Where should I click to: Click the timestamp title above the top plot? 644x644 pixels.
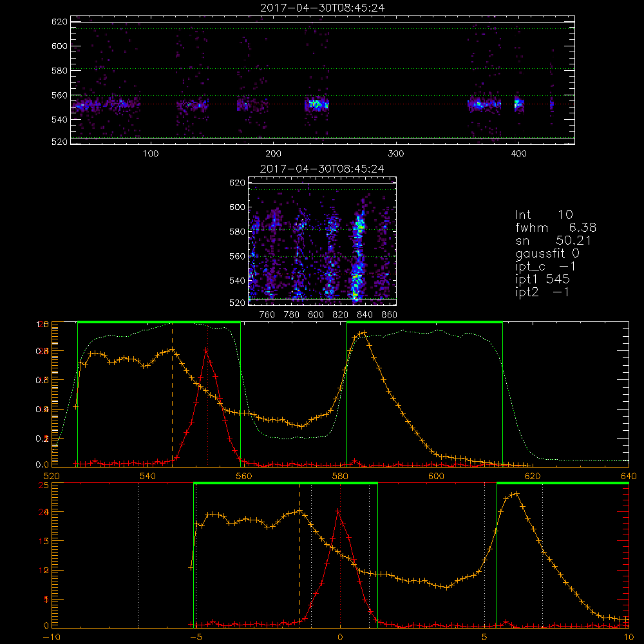[323, 8]
